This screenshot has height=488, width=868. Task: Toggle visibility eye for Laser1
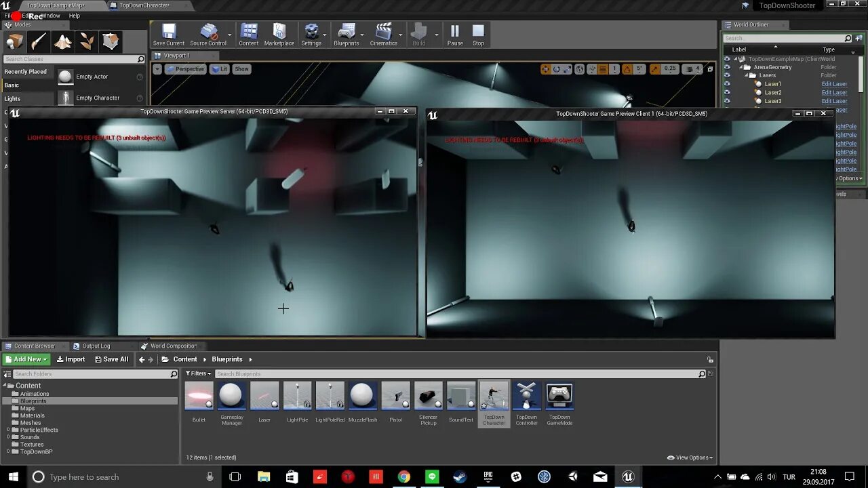(727, 84)
